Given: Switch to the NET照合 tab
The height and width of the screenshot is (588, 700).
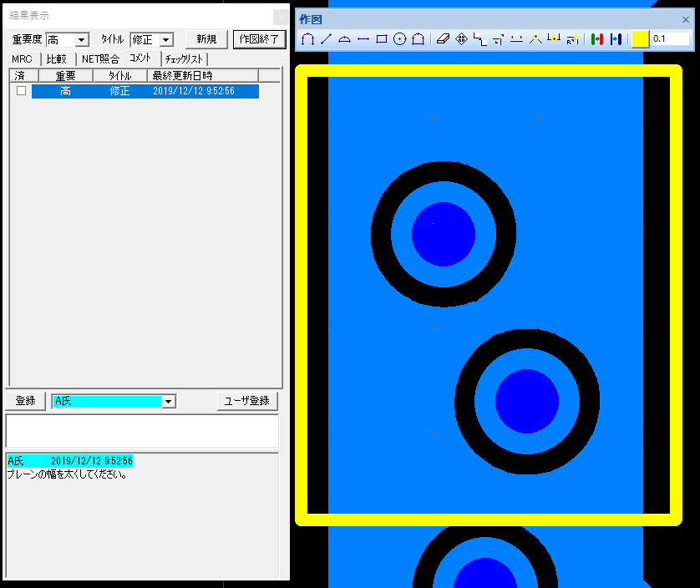Looking at the screenshot, I should pos(100,59).
